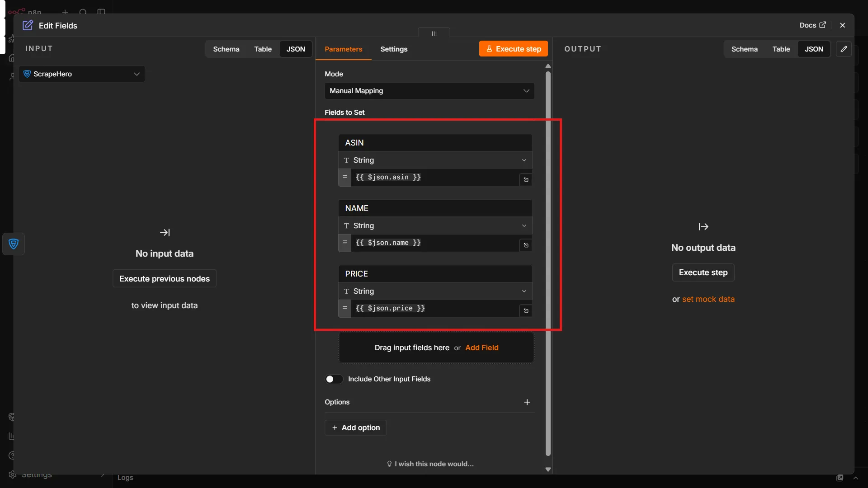Image resolution: width=868 pixels, height=488 pixels.
Task: Click the NAME expression reset icon
Action: click(526, 245)
